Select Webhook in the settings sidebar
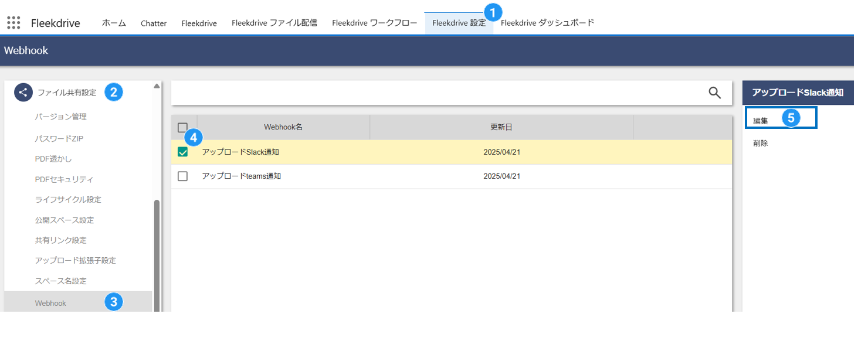 tap(50, 303)
